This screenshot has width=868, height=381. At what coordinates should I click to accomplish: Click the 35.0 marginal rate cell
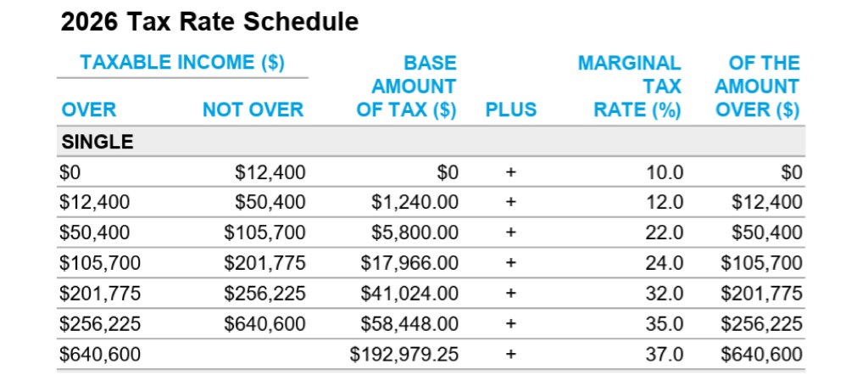664,323
